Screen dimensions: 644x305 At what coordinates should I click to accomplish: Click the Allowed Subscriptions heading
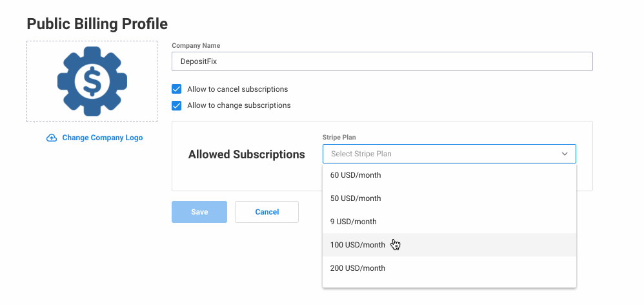247,154
